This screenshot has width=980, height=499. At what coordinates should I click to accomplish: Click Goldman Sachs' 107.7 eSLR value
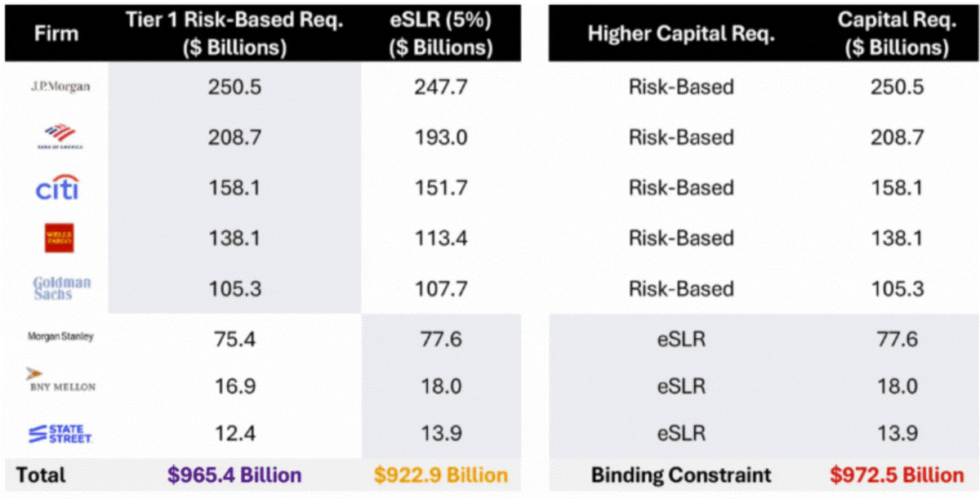(441, 288)
